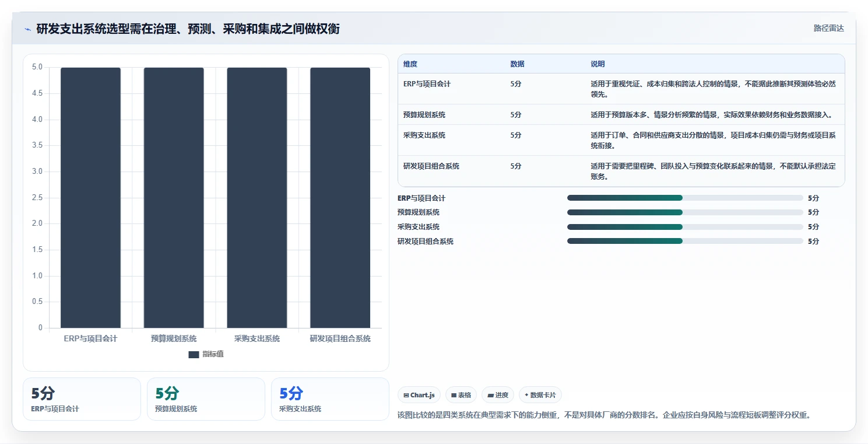Click the chart title 研发支出系统选型
Image resolution: width=868 pixels, height=444 pixels.
(188, 29)
